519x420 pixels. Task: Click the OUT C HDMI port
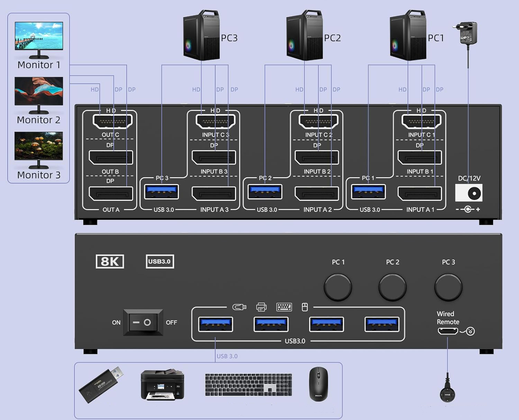coord(112,121)
